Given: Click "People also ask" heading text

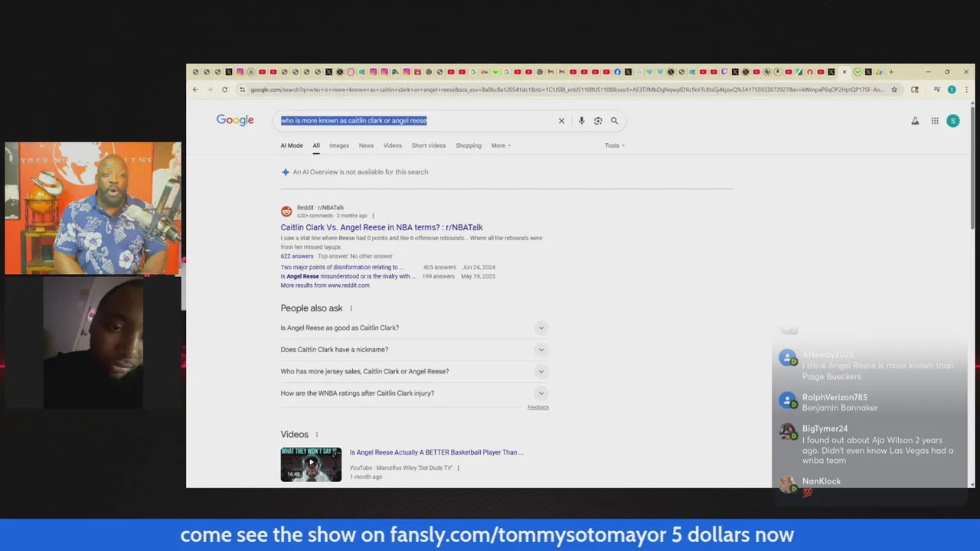Looking at the screenshot, I should click(x=312, y=308).
